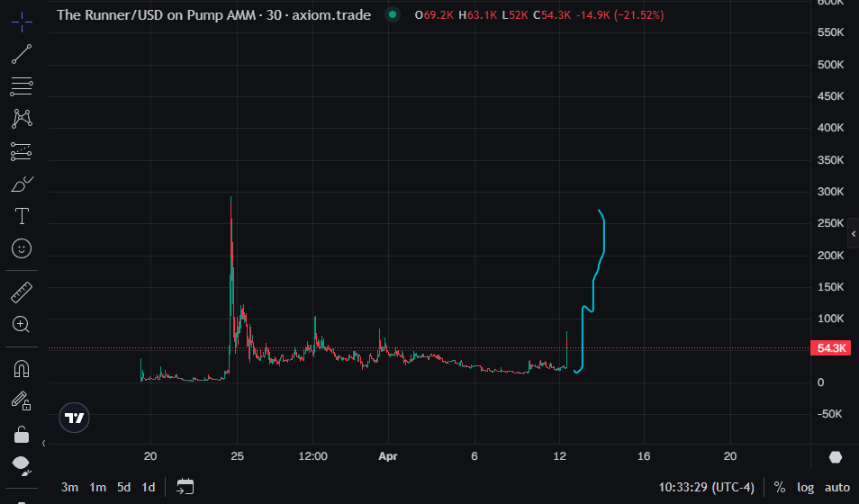This screenshot has width=859, height=504.
Task: Select the XABCD pattern tool
Action: coord(22,118)
